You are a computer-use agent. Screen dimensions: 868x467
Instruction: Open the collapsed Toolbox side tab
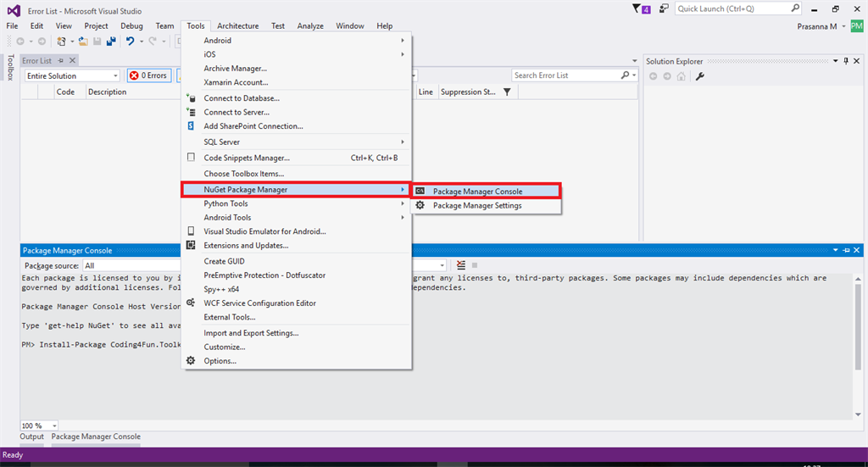click(10, 68)
